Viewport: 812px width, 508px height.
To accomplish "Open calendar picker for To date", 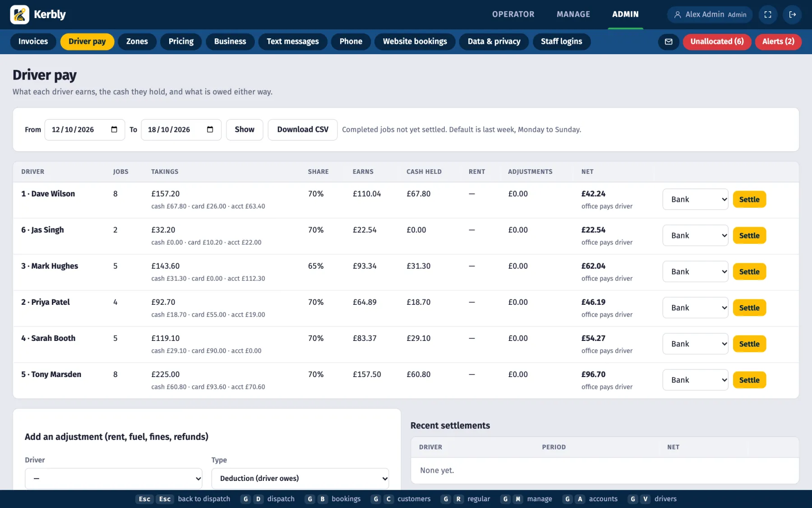I will tap(210, 130).
